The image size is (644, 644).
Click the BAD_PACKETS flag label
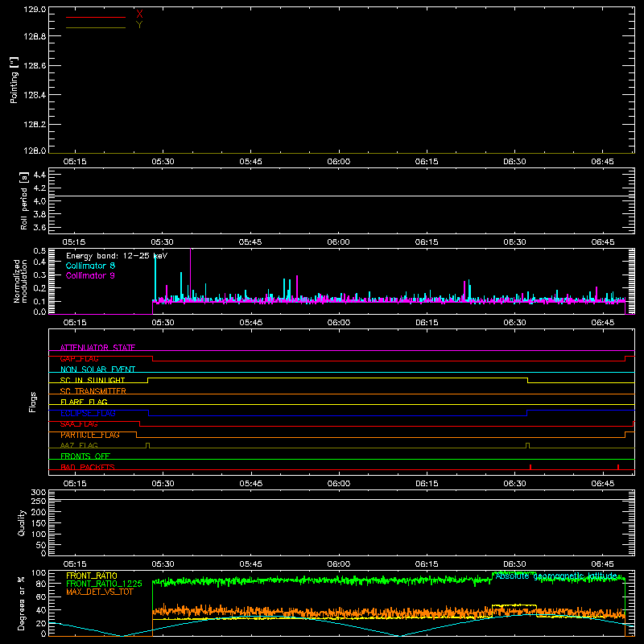88,467
